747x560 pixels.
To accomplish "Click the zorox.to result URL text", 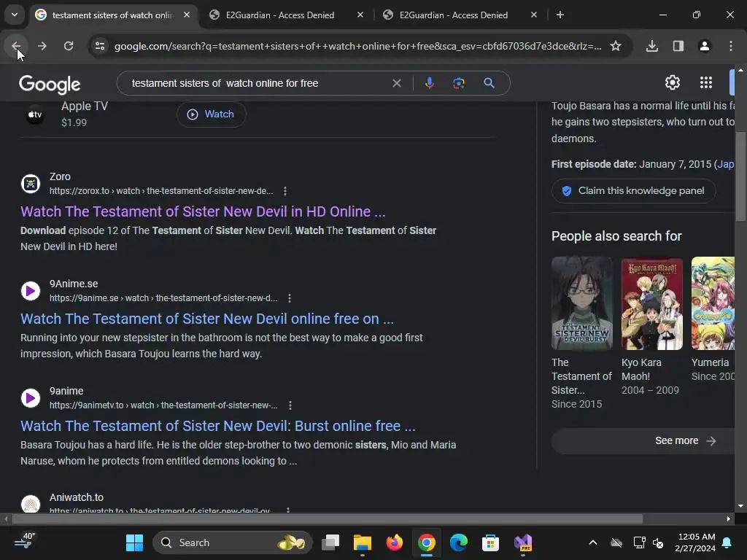I will (x=161, y=191).
